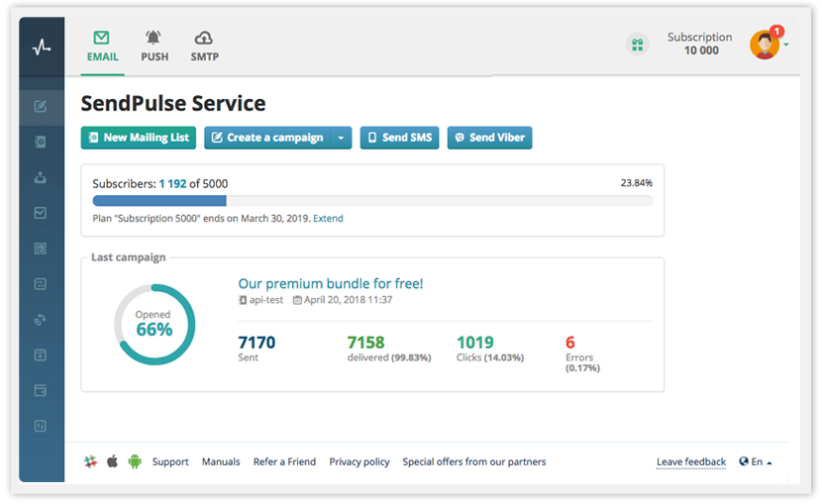Click the April 20, 2018 11:37 date
The height and width of the screenshot is (504, 822).
pos(343,300)
